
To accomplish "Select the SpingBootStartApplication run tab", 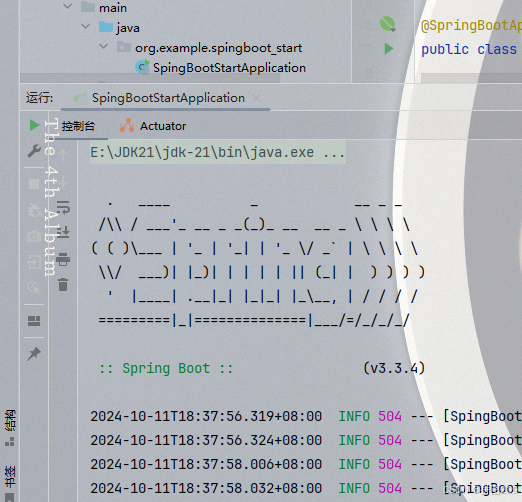I will point(168,98).
